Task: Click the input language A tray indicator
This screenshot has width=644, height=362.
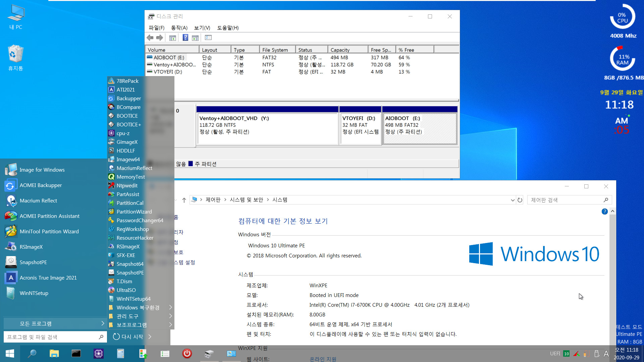Action: pyautogui.click(x=606, y=354)
